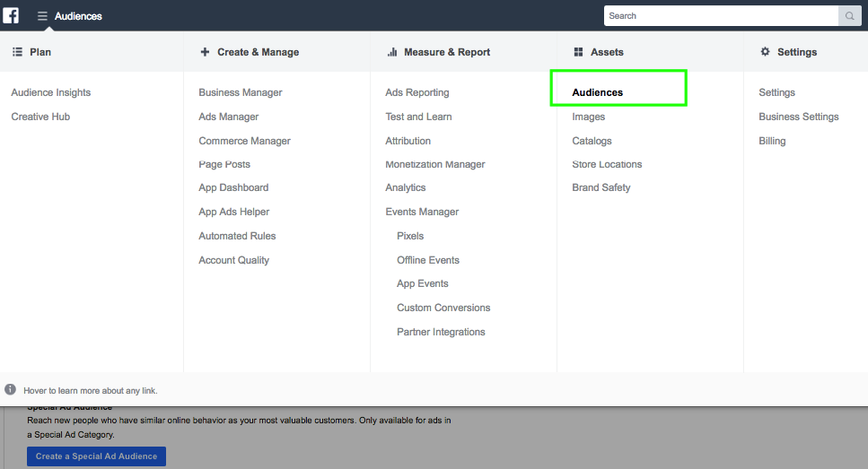Open App Events
The height and width of the screenshot is (469, 868).
pos(423,283)
